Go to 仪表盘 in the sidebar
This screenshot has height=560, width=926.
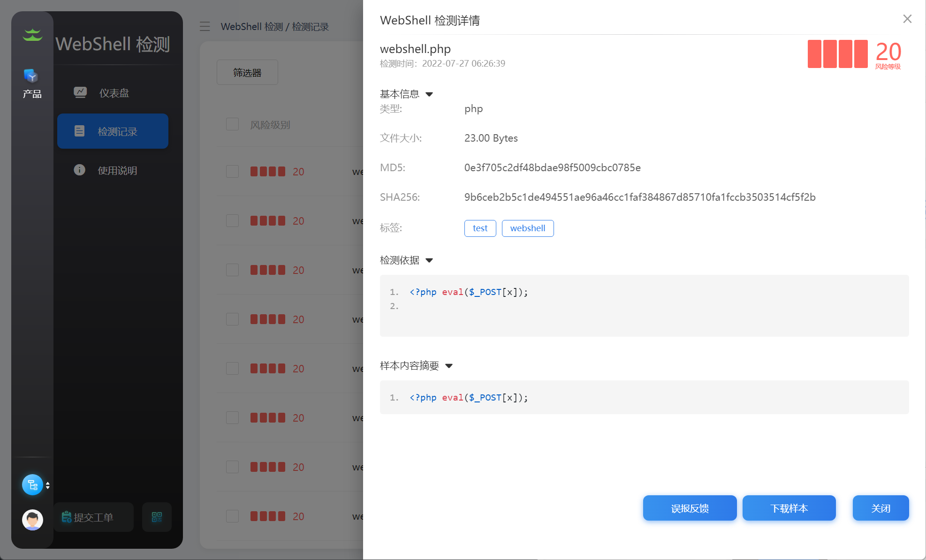tap(113, 93)
